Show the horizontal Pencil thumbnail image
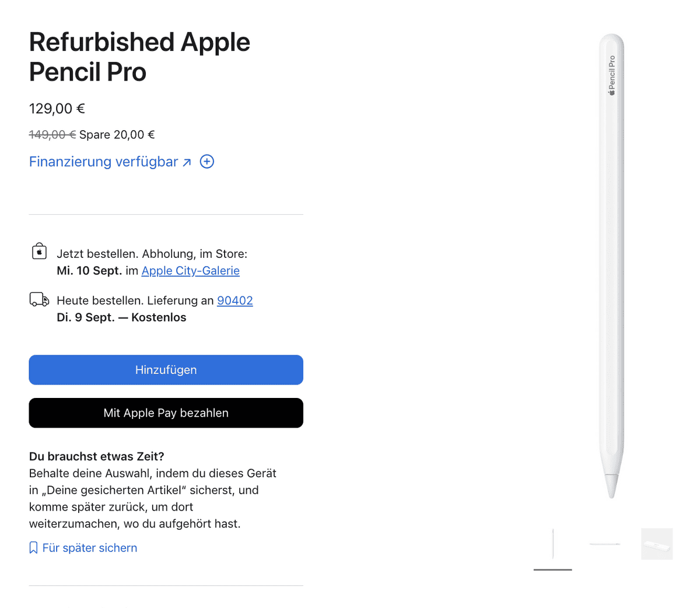Screen dimensions: 700x608 point(605,544)
